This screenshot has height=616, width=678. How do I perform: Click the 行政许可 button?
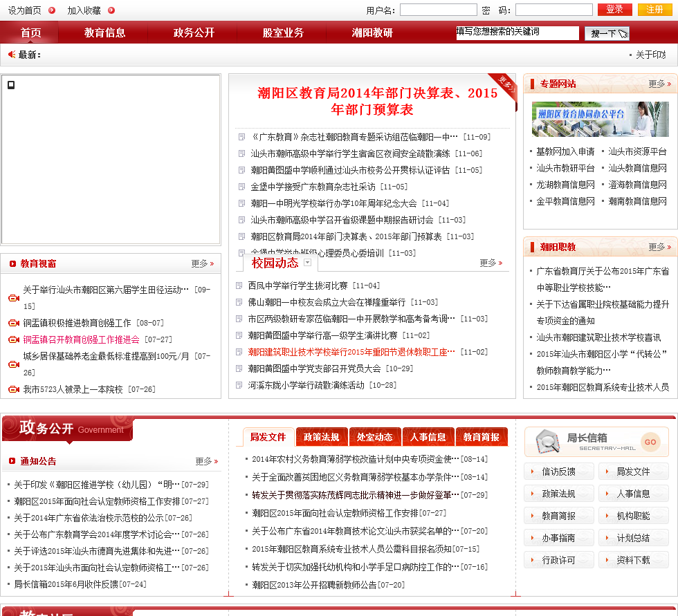[559, 560]
